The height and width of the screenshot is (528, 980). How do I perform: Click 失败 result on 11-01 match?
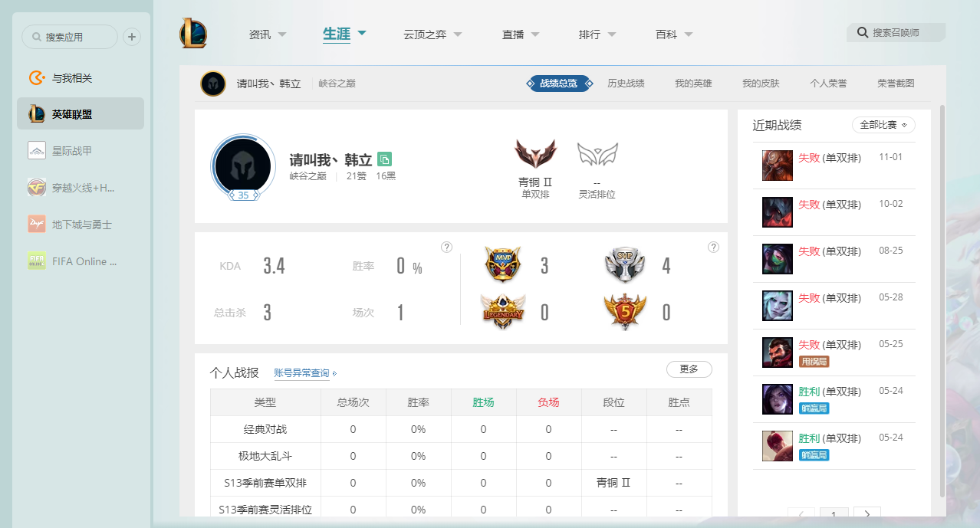pyautogui.click(x=809, y=158)
